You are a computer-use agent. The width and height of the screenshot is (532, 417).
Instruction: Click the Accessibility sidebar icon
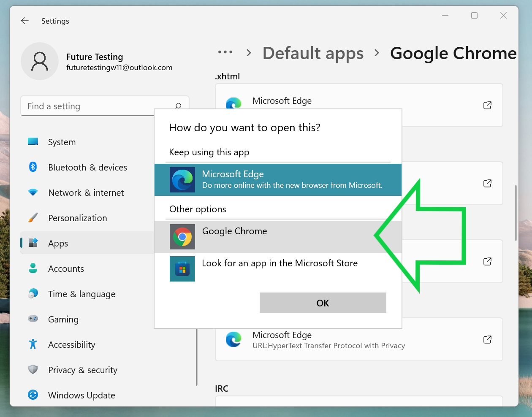click(x=33, y=344)
